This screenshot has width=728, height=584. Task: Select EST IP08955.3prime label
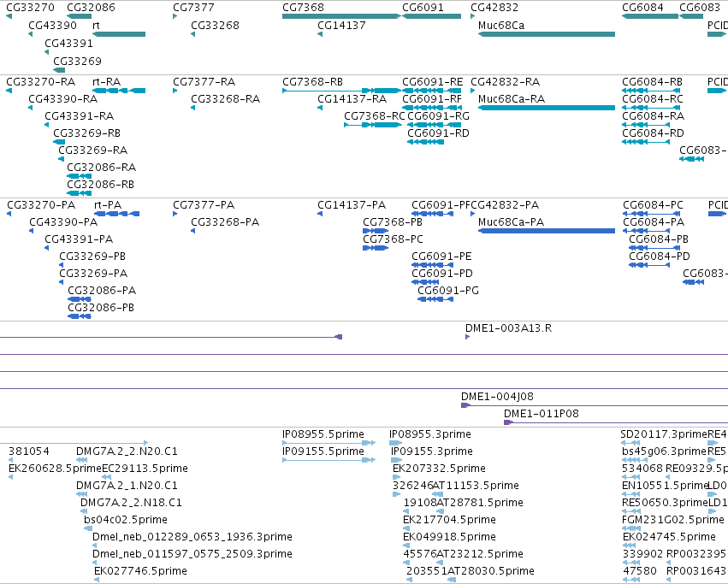(x=430, y=434)
